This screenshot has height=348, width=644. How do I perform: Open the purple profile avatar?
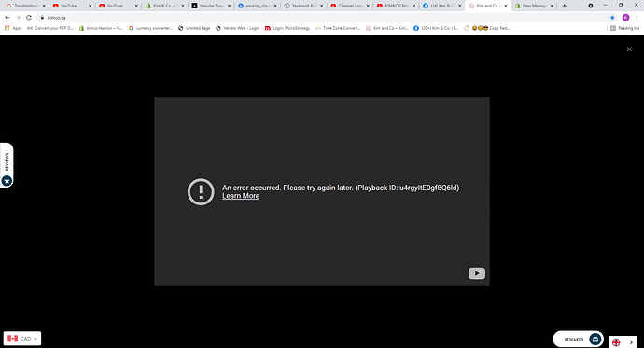tap(625, 17)
